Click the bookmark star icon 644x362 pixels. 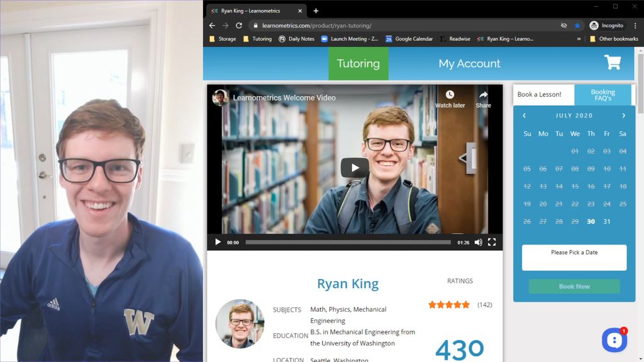577,25
